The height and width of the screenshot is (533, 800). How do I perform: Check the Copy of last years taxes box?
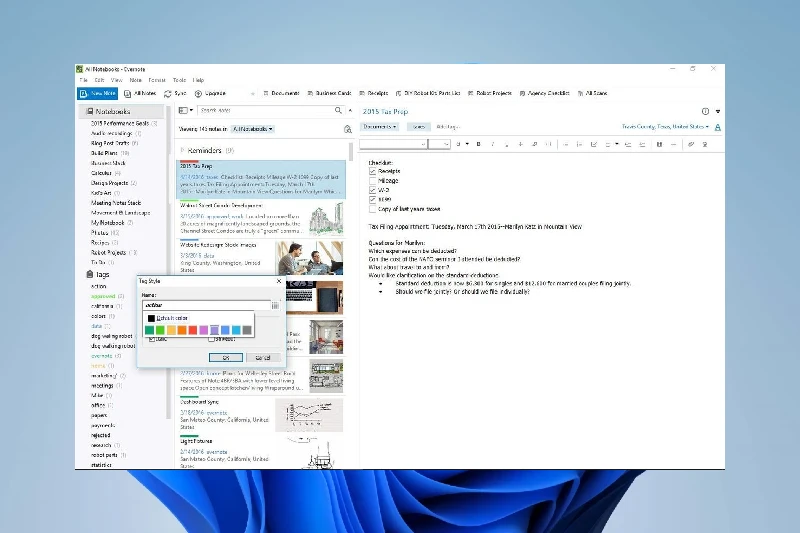point(373,208)
